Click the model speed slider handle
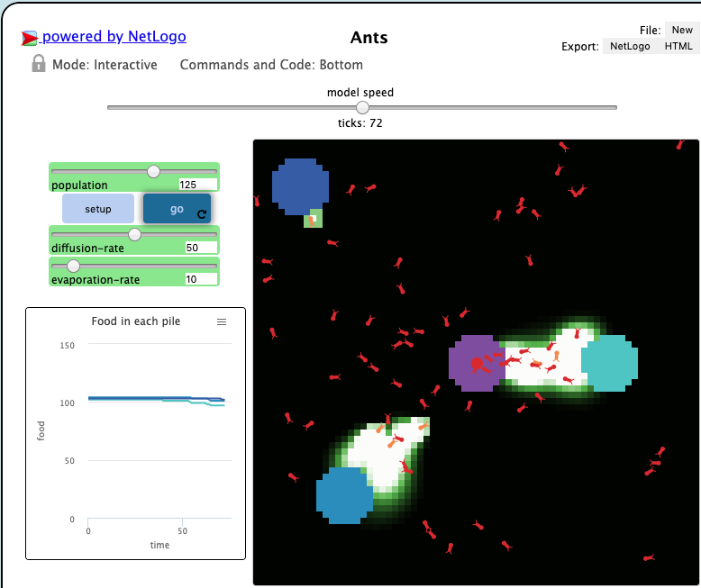 pyautogui.click(x=362, y=107)
